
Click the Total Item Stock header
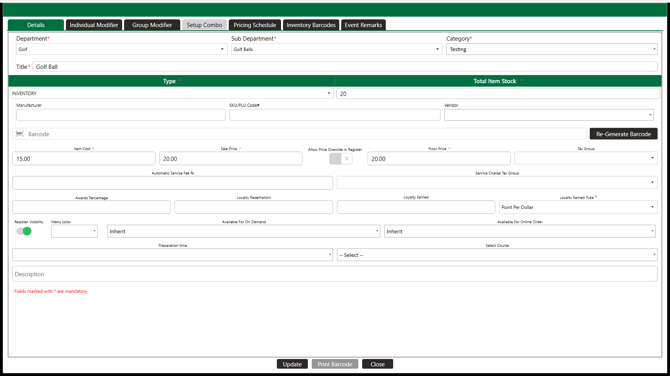(498, 81)
